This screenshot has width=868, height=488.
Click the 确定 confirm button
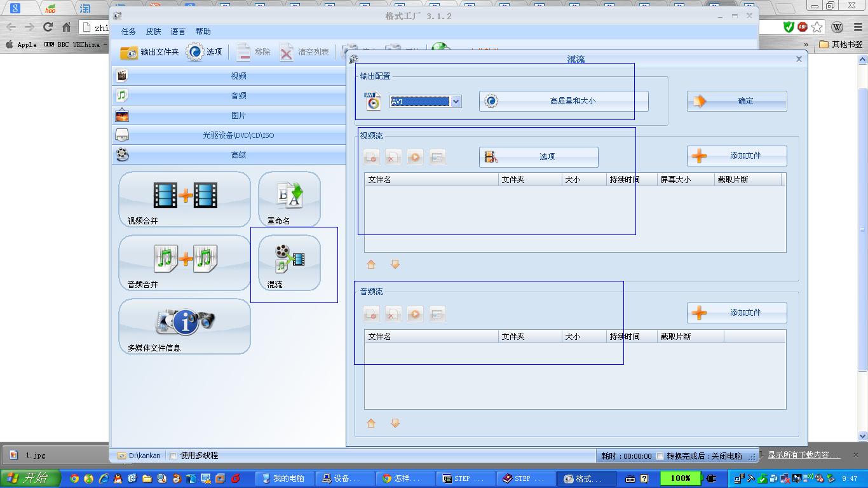[736, 101]
